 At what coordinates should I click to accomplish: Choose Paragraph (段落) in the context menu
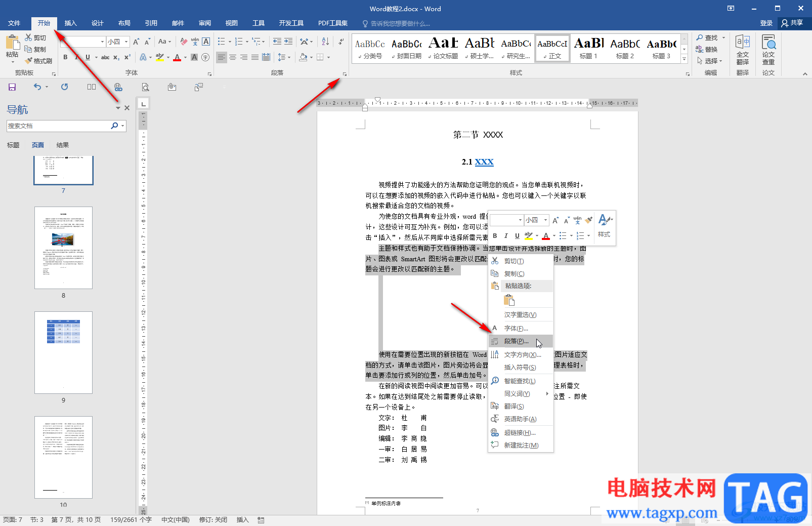tap(521, 341)
